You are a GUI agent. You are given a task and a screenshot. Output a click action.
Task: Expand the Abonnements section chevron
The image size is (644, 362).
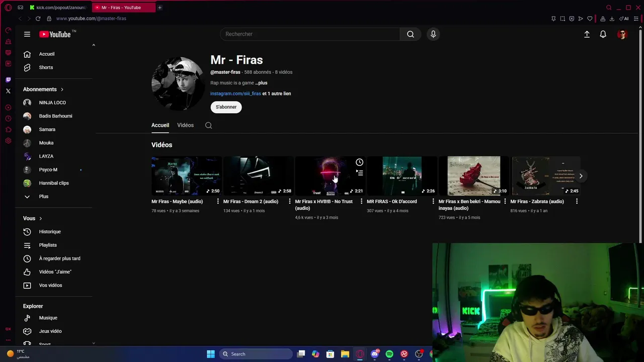pyautogui.click(x=62, y=89)
